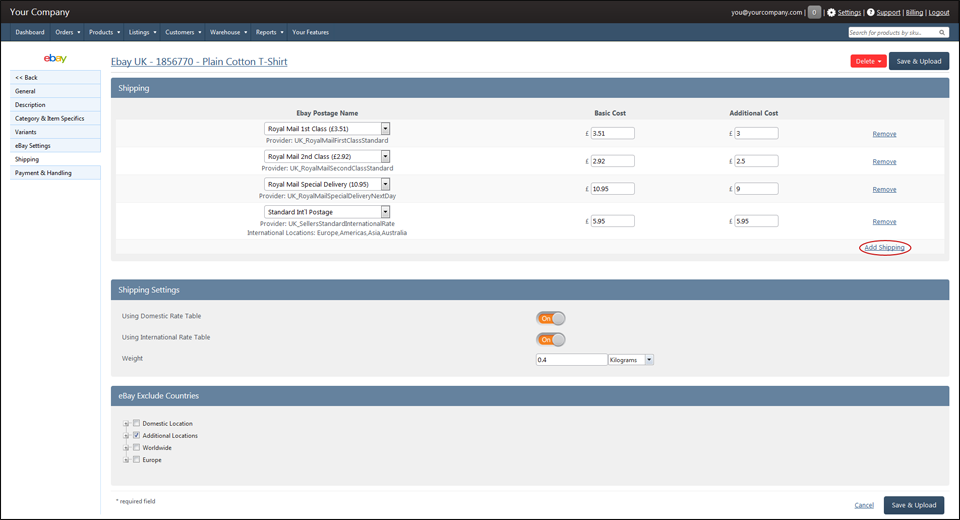Select Description in sidebar
The height and width of the screenshot is (520, 960).
[x=55, y=105]
